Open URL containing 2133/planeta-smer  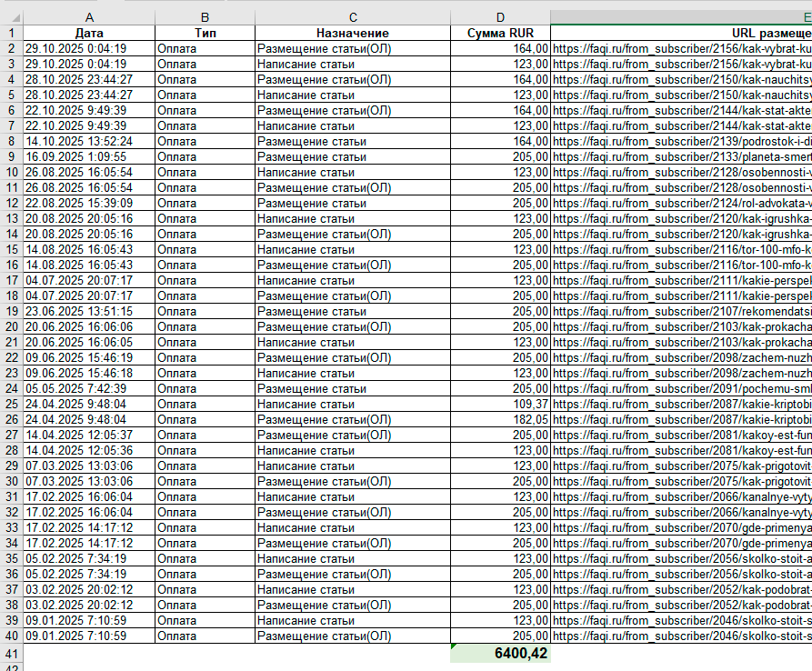point(681,157)
